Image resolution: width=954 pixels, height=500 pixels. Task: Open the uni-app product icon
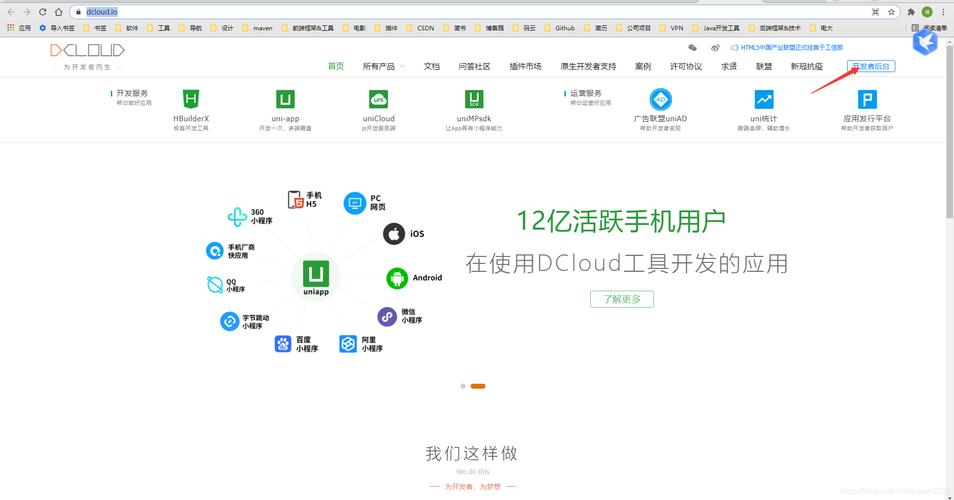(x=285, y=99)
